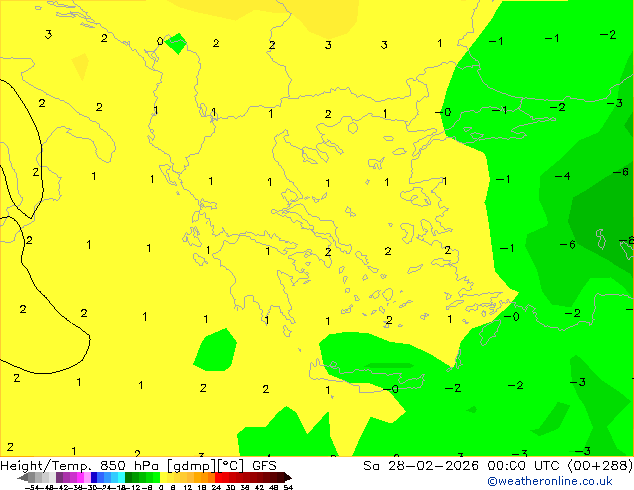Image resolution: width=634 pixels, height=490 pixels.
Task: Select the Height/Temp. 850 hPa title text
Action: point(81,466)
